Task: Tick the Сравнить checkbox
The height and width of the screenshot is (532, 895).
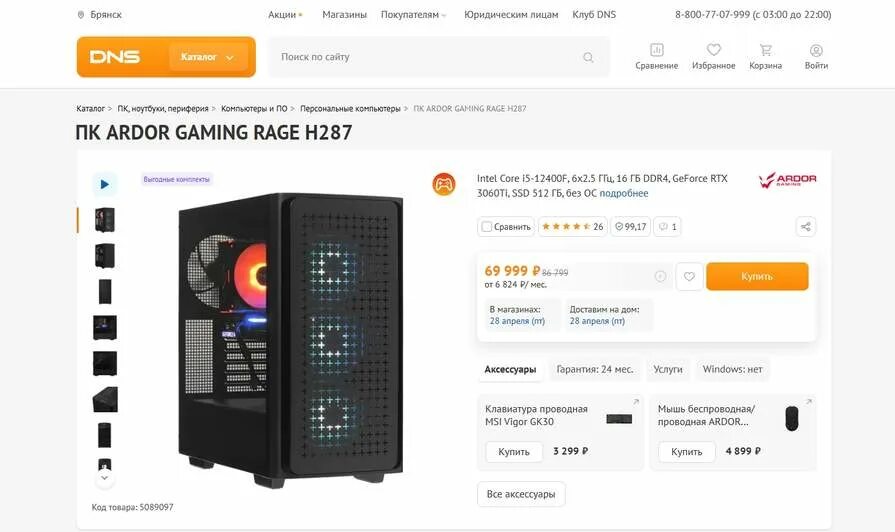Action: 487,227
